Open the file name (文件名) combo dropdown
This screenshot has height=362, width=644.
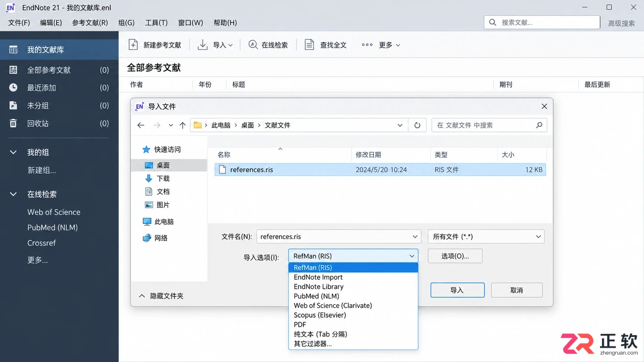click(x=415, y=236)
